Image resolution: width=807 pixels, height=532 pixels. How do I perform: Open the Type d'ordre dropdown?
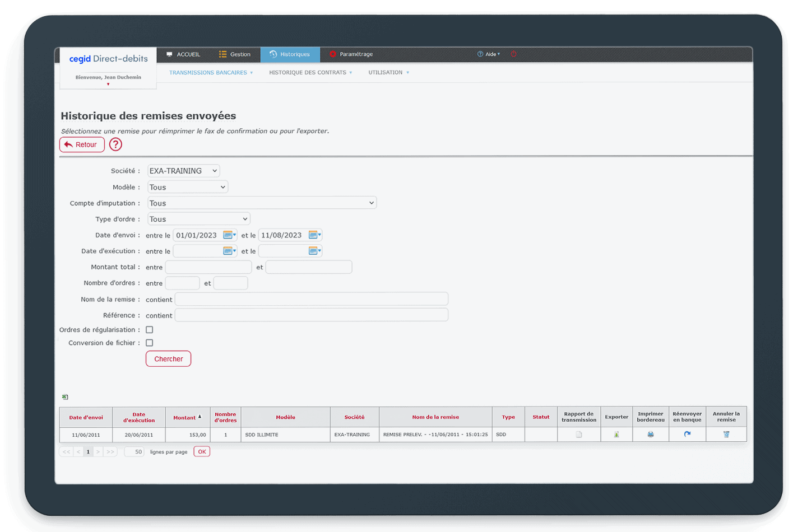coord(198,219)
